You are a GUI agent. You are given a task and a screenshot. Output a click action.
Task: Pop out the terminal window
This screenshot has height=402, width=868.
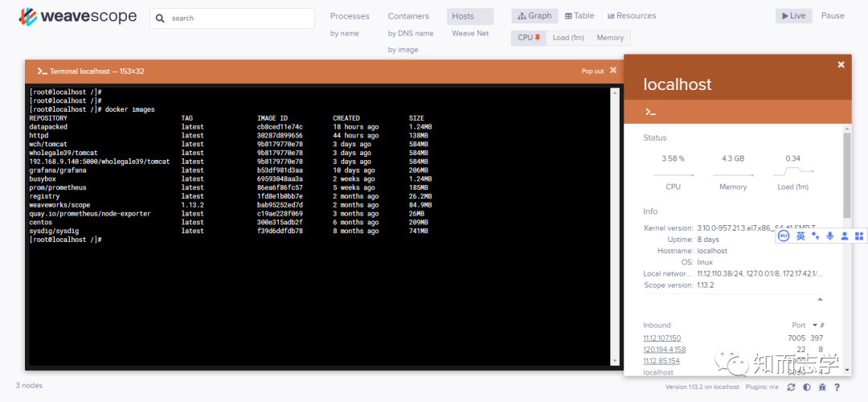592,71
